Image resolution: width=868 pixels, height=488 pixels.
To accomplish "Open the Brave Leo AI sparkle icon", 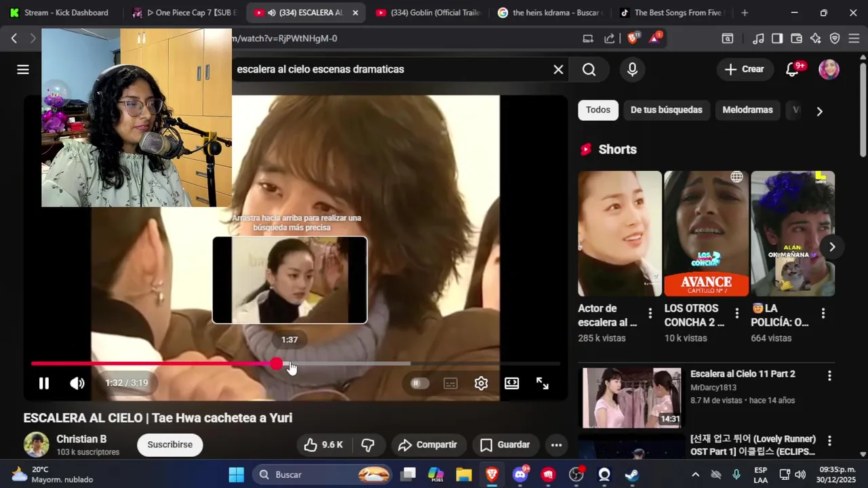I will 816,39.
